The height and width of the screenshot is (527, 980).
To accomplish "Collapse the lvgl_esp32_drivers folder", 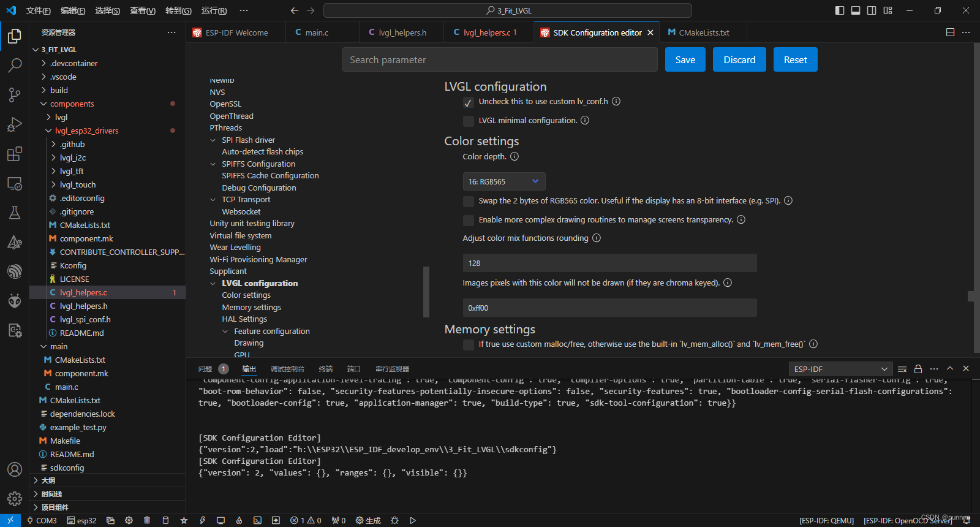I will tap(48, 131).
